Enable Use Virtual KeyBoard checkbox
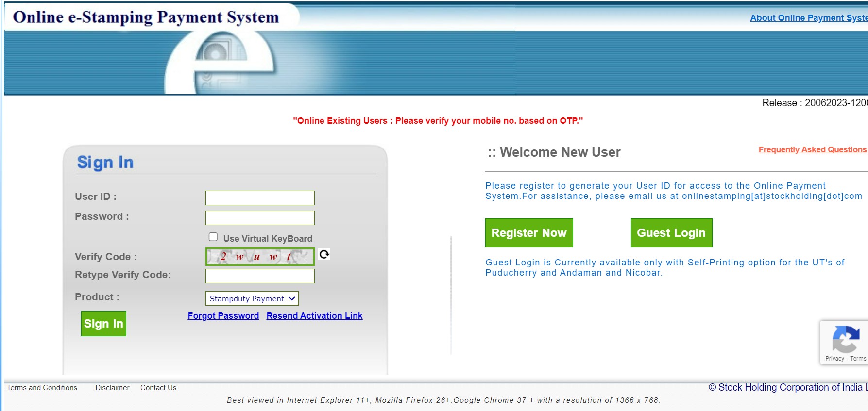Image resolution: width=868 pixels, height=411 pixels. click(x=213, y=237)
